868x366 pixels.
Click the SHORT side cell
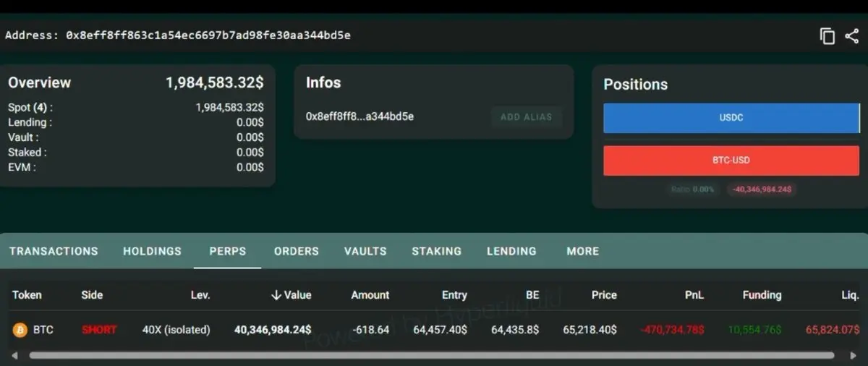99,330
